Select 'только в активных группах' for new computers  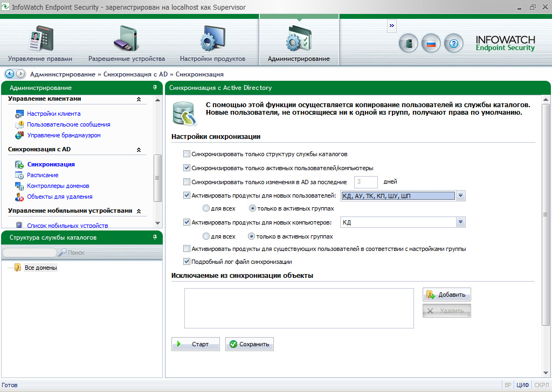point(251,236)
